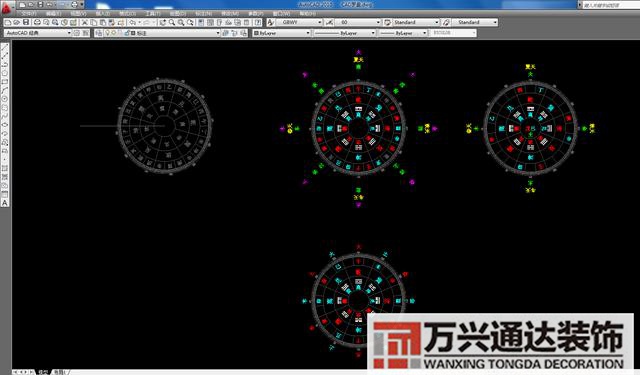The height and width of the screenshot is (375, 640).
Task: Click the Undo arrow in the standard toolbar
Action: 132,22
